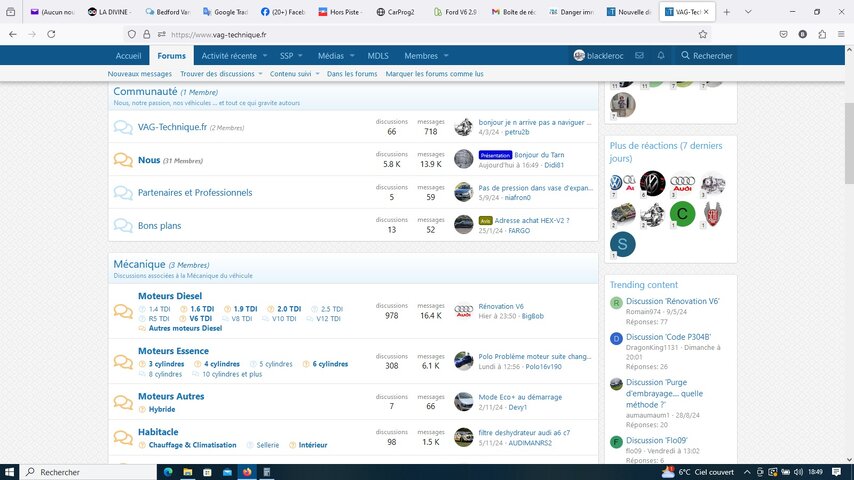Click the Nouveaux messages link
854x480 pixels.
pos(139,74)
